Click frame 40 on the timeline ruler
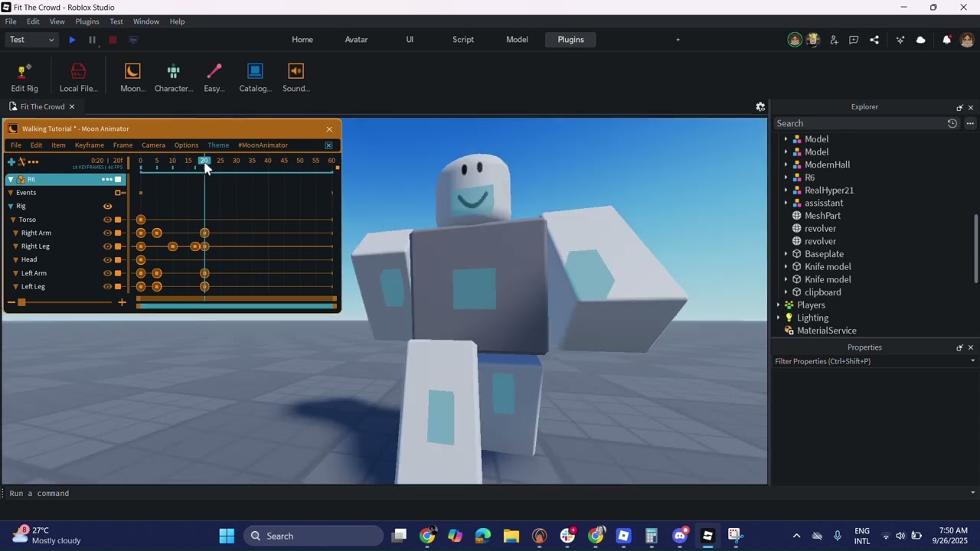This screenshot has width=980, height=551. coord(268,161)
